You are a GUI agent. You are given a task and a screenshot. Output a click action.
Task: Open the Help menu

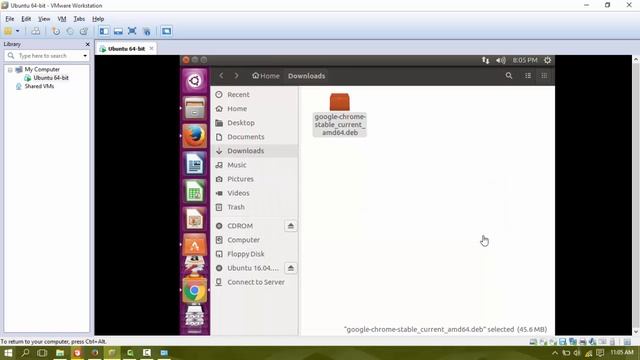tap(98, 19)
